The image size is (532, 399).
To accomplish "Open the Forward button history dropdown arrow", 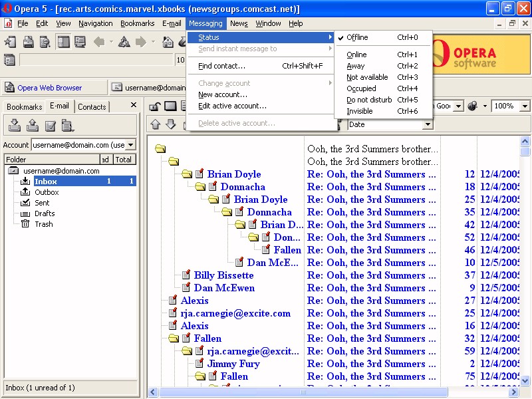I will [x=153, y=42].
